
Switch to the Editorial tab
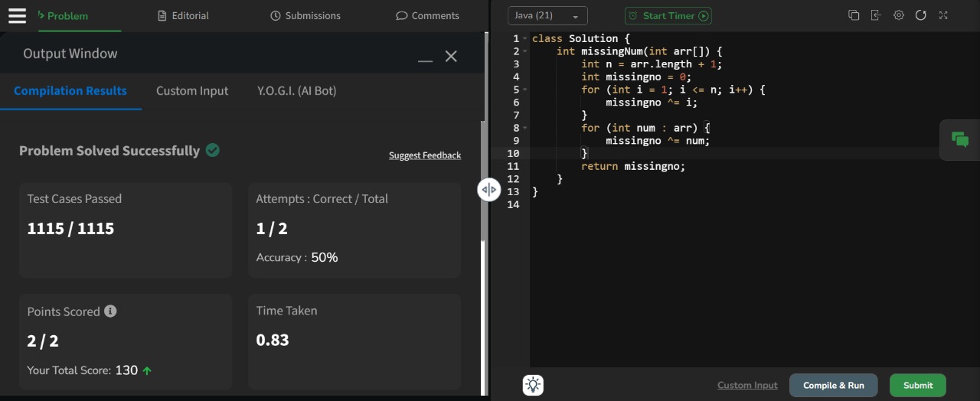pos(183,15)
